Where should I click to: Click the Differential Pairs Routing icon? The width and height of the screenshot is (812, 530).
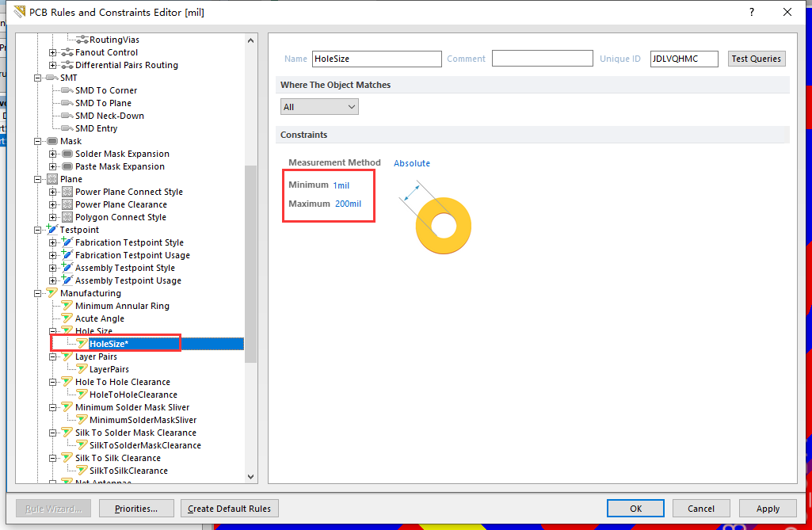(x=67, y=65)
